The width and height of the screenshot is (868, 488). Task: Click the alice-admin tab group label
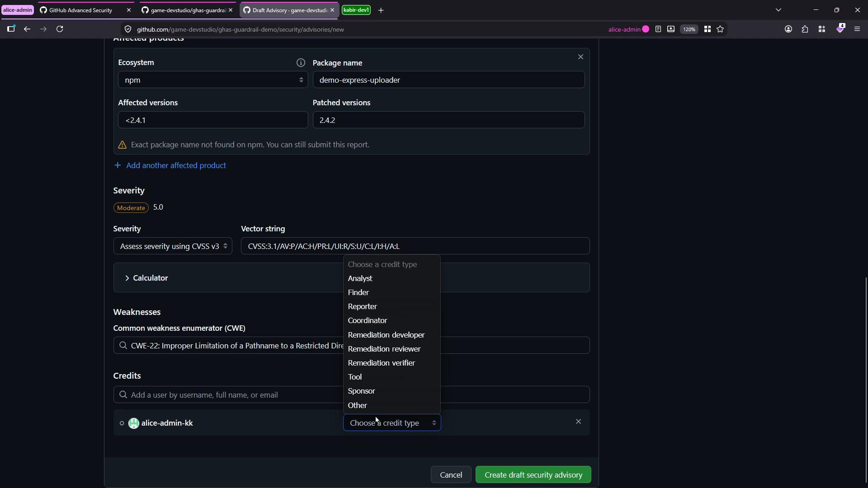coord(18,10)
